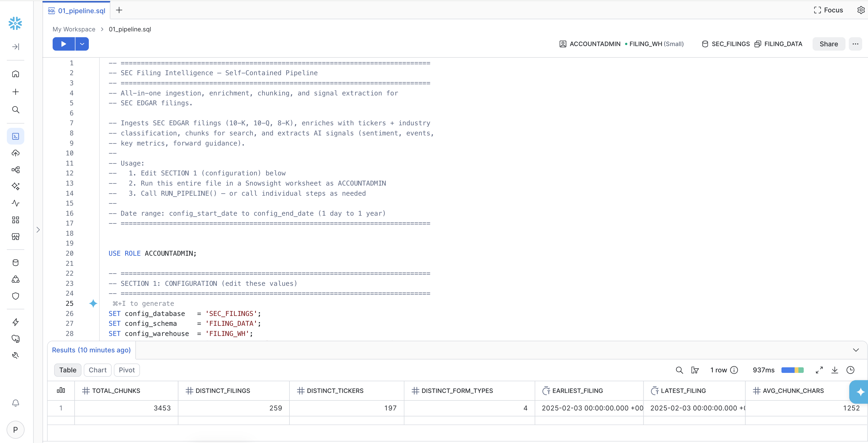Go to My Workspace breadcrumb

(74, 29)
